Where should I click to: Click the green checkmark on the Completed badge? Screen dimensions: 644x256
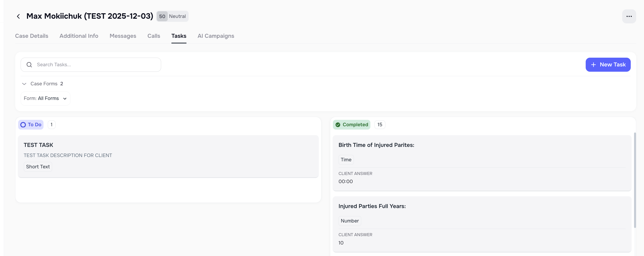tap(338, 124)
